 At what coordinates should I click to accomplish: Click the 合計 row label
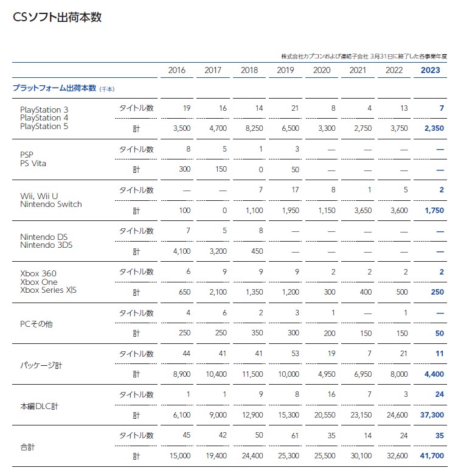[27, 447]
